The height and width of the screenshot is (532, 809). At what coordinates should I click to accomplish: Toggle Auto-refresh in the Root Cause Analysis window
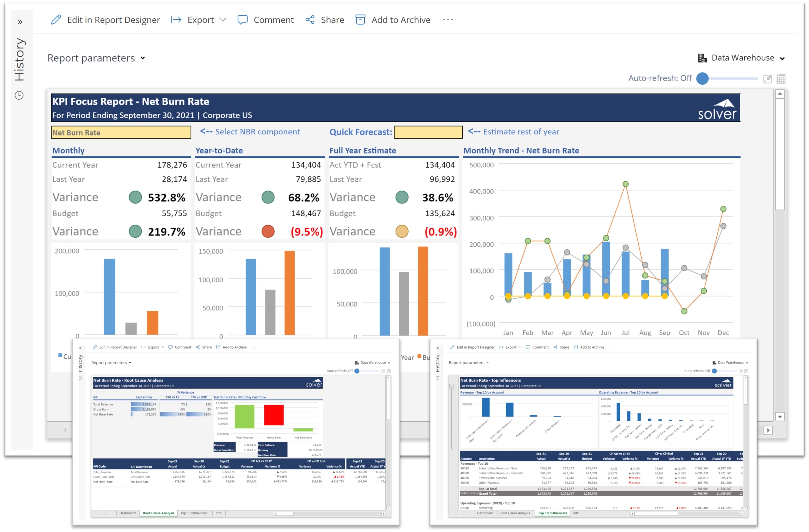point(357,371)
